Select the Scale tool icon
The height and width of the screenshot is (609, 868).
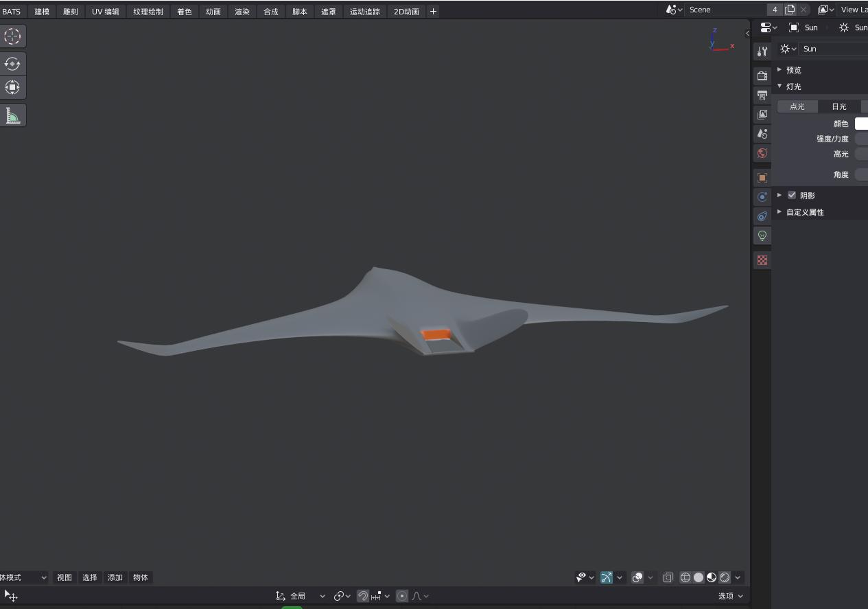point(12,87)
